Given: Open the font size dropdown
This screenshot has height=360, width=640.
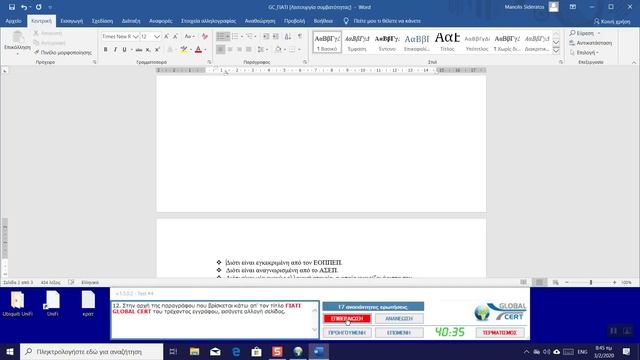Looking at the screenshot, I should click(x=157, y=37).
